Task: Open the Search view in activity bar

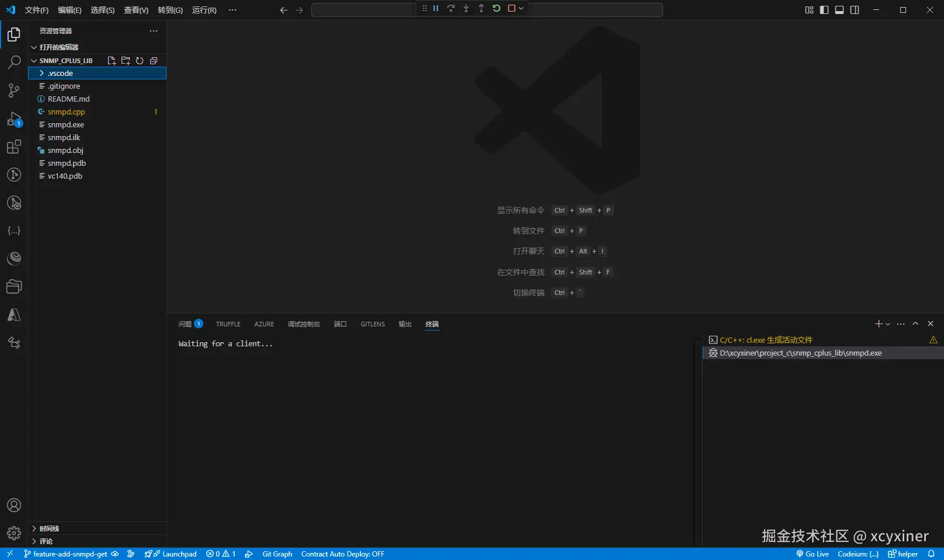Action: tap(14, 62)
